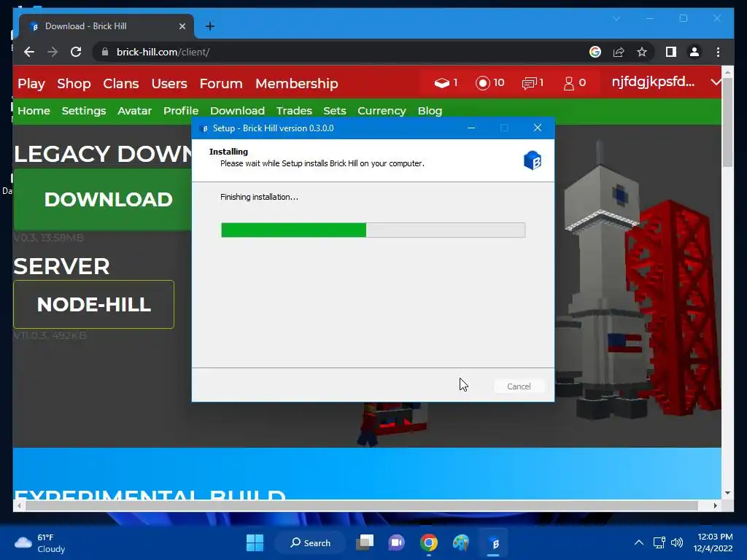Open network status tray icon

[659, 542]
